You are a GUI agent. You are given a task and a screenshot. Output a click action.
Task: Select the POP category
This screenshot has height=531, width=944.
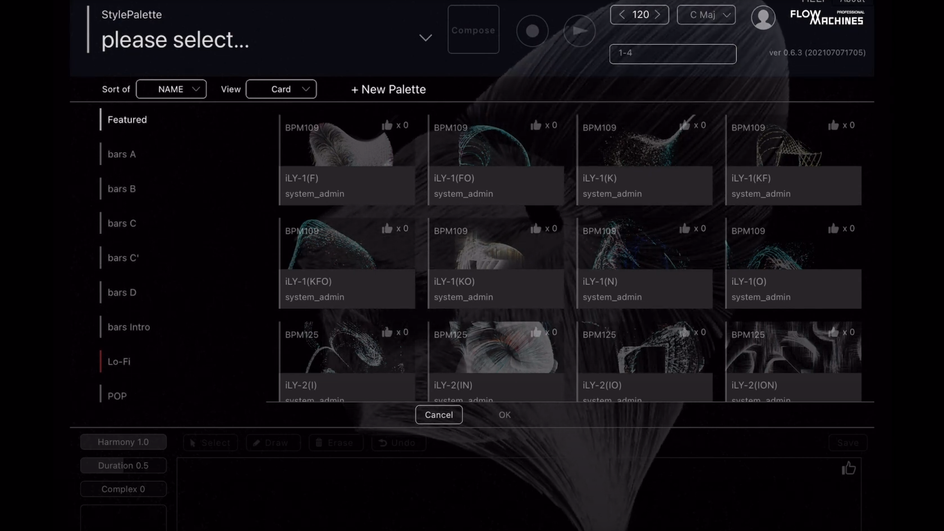117,396
